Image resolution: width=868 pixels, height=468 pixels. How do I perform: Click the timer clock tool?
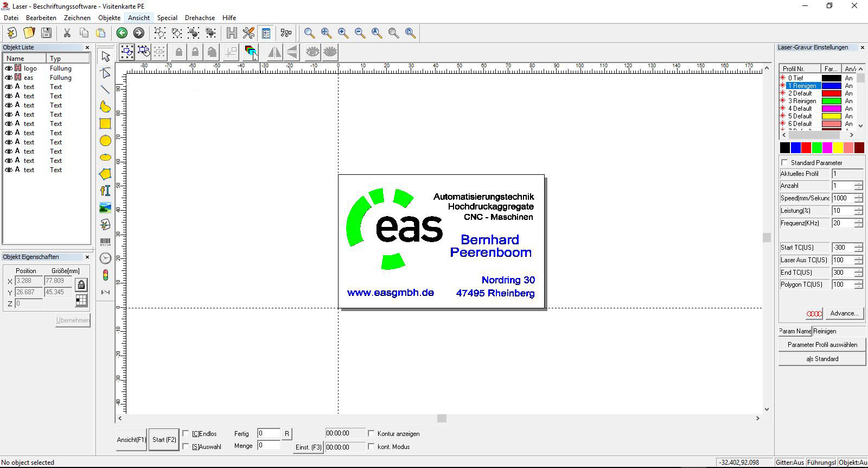click(x=105, y=258)
